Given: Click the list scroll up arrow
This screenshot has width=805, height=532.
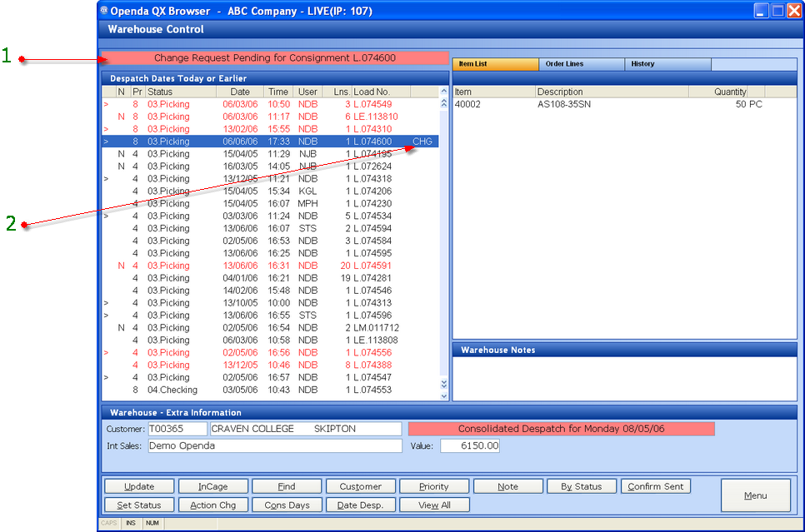Looking at the screenshot, I should tap(444, 92).
